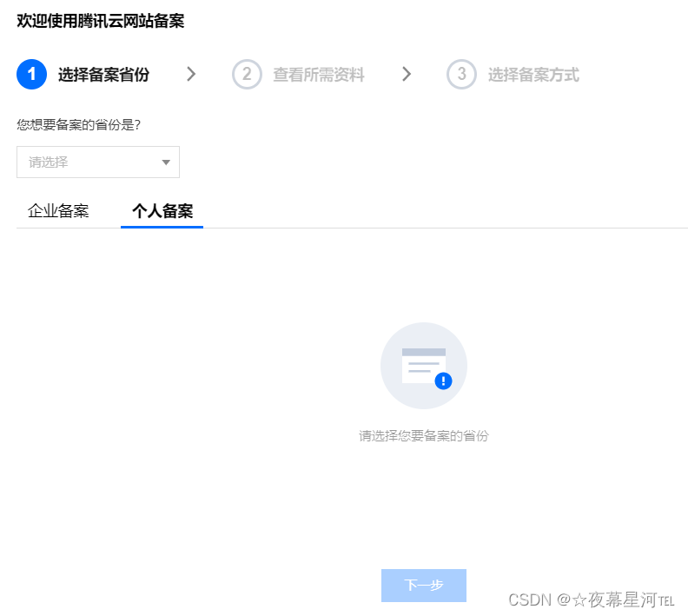Open the province dropdown showing 请选择
Viewport: 688px width, 616px height.
98,162
